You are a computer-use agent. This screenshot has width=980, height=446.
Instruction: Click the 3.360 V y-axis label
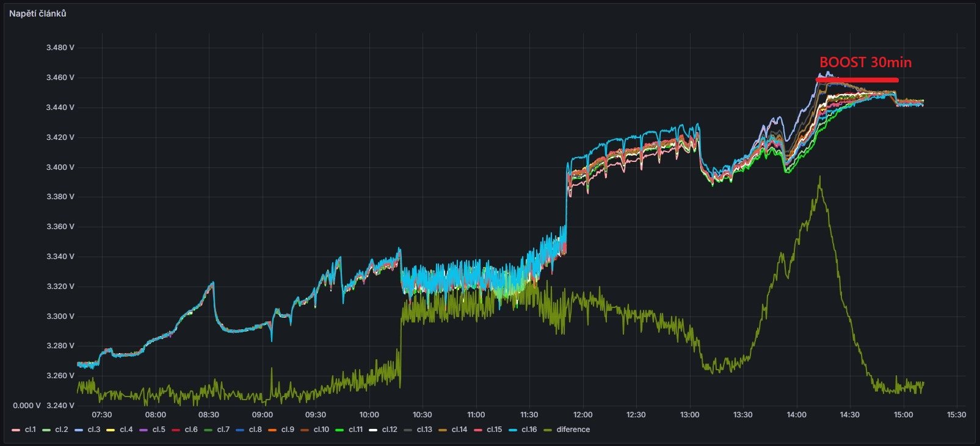(60, 227)
